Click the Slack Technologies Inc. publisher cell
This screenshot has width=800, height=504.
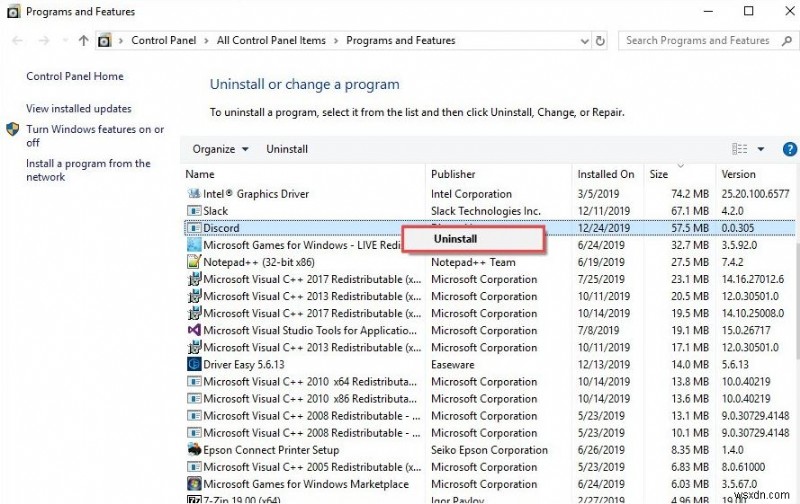(486, 211)
